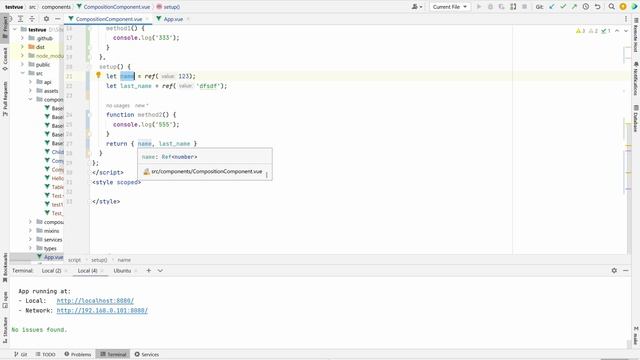Click the Debug bug icon in toolbar

pos(491,7)
